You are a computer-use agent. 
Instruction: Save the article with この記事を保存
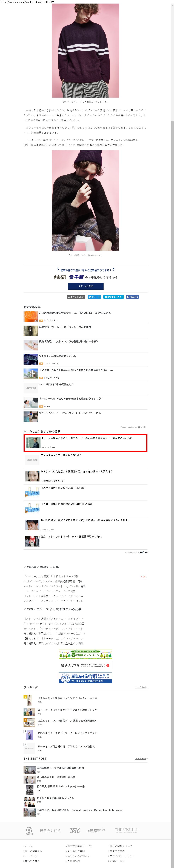click(76, 297)
